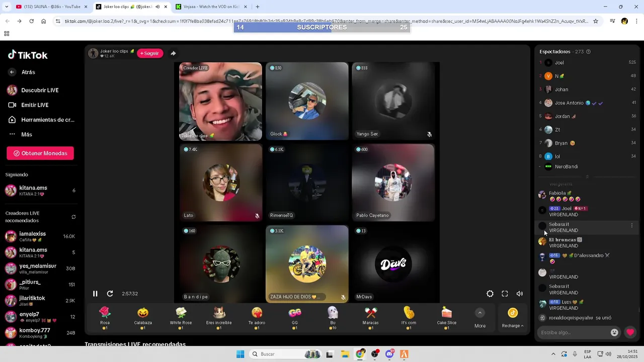This screenshot has width=644, height=362.
Task: Send the GG gift
Action: [x=295, y=318]
